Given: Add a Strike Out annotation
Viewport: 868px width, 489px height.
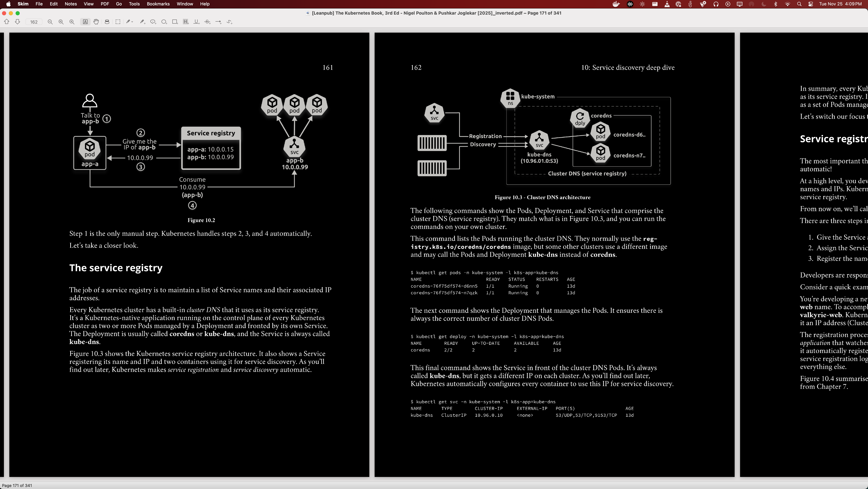Looking at the screenshot, I should pyautogui.click(x=207, y=22).
